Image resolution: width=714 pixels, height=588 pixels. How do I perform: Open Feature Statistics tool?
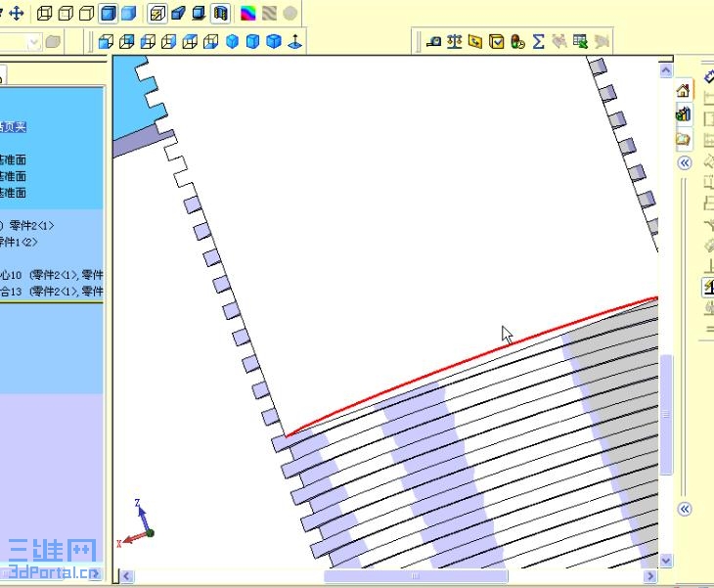click(517, 42)
